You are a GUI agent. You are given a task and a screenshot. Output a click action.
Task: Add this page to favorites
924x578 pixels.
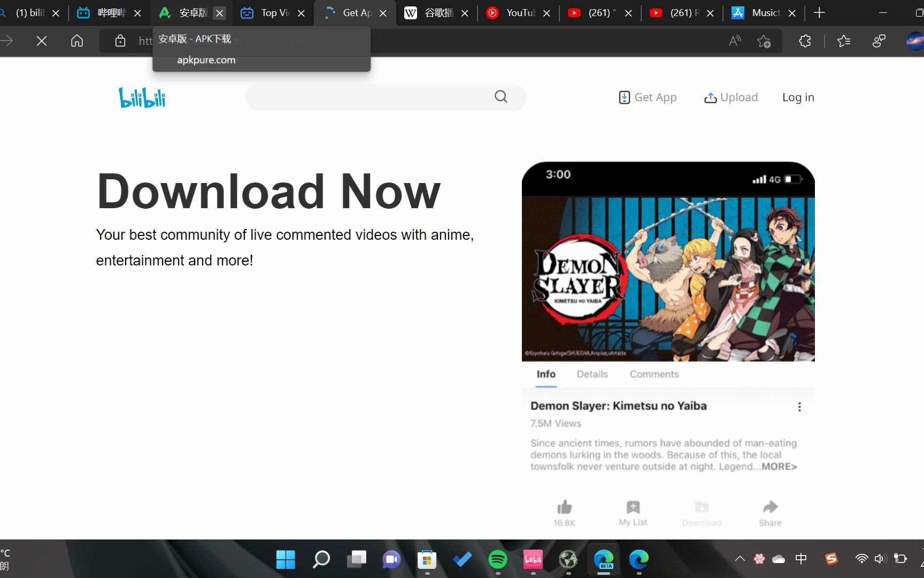(764, 41)
